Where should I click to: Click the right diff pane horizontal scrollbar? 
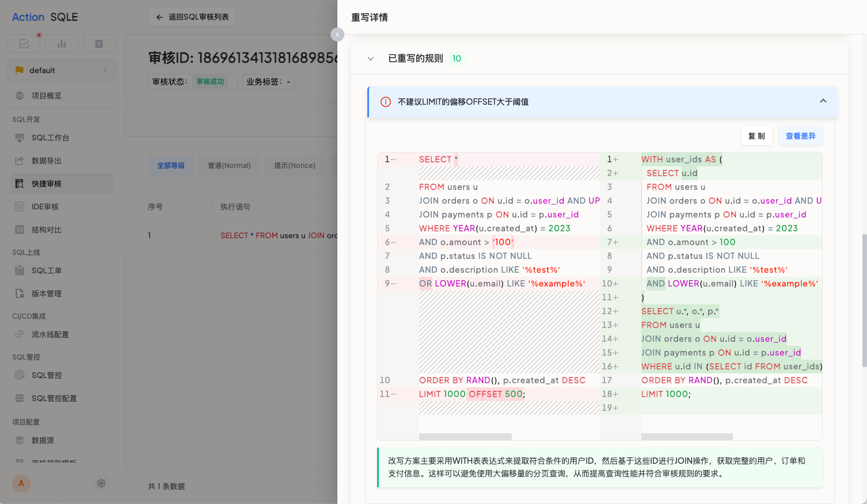pos(687,437)
